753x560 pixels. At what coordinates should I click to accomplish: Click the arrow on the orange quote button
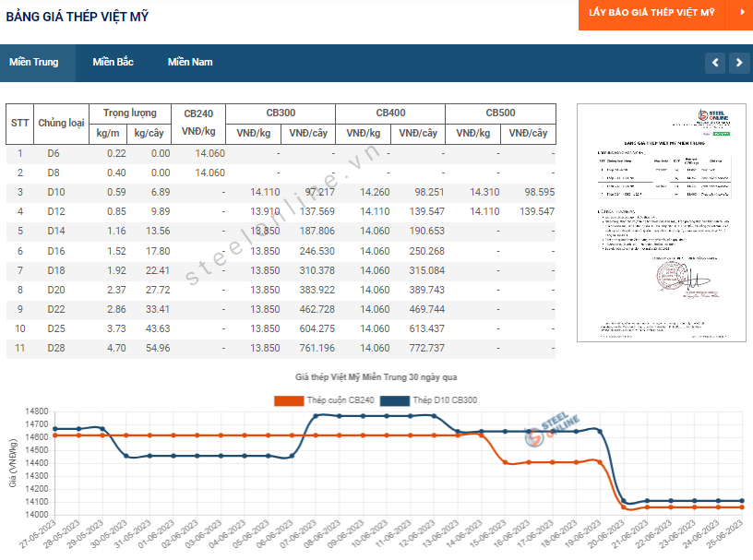(x=742, y=13)
